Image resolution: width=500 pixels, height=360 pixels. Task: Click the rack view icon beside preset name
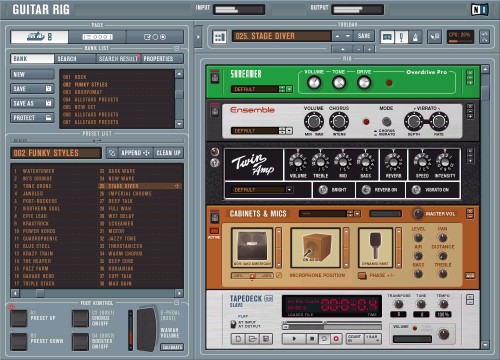point(220,37)
